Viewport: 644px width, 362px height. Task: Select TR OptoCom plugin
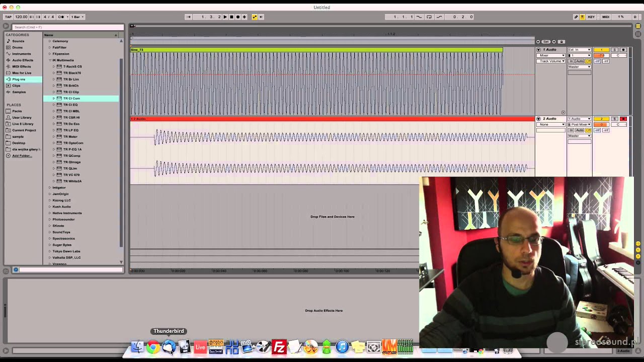[x=81, y=143]
